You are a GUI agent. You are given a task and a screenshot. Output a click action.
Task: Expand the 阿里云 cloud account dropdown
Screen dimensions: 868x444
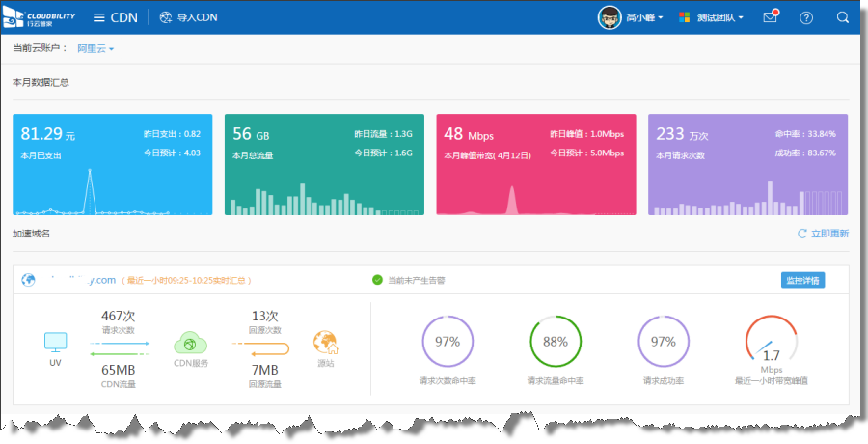coord(95,48)
